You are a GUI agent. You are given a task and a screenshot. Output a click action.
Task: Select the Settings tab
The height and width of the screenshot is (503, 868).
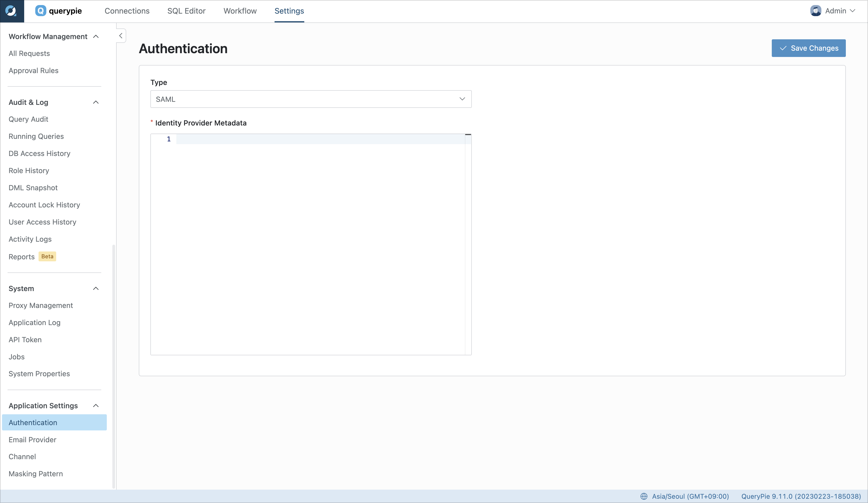[289, 11]
